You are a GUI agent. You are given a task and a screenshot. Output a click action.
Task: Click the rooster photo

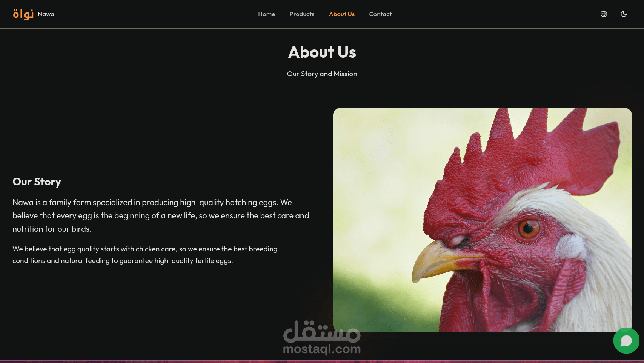[x=482, y=220]
